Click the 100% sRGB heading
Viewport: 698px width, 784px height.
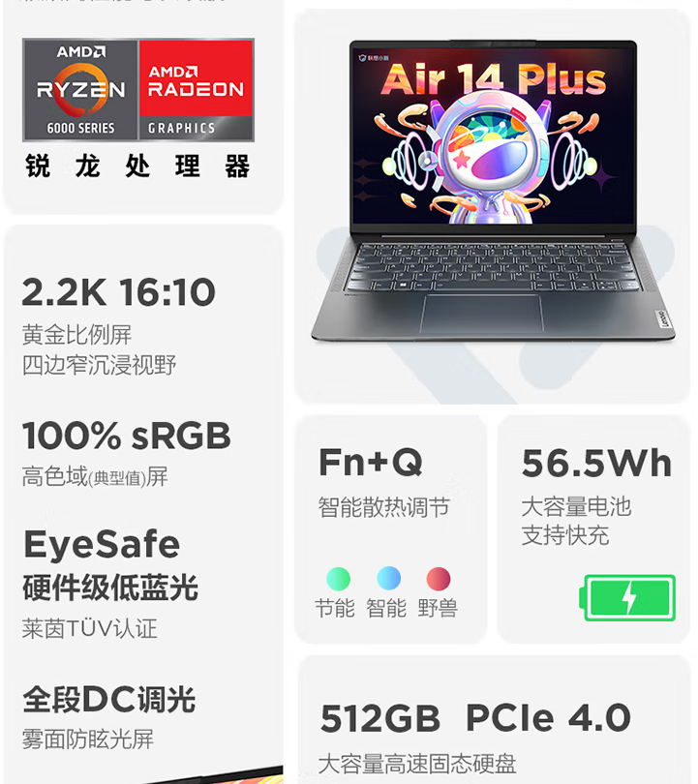click(x=127, y=436)
